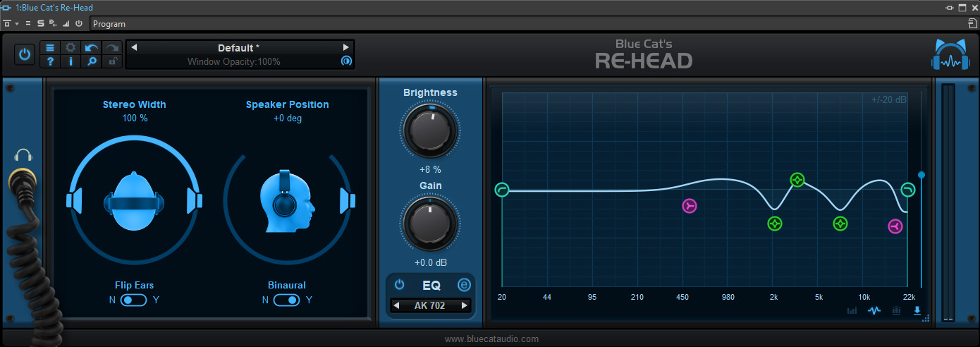Screen dimensions: 980x347
Task: Click the magnifier zoom icon
Action: pyautogui.click(x=91, y=62)
